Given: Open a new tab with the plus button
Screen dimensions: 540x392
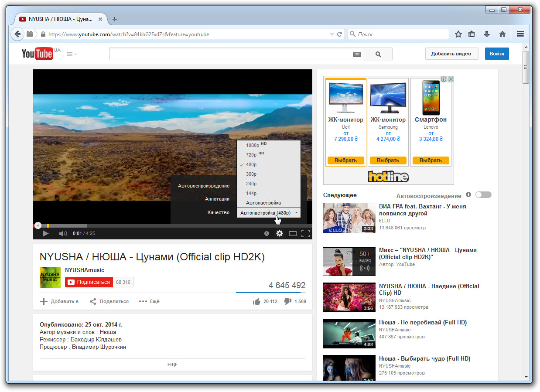Looking at the screenshot, I should (x=115, y=19).
